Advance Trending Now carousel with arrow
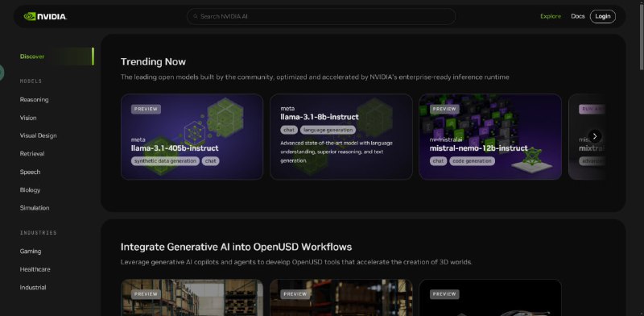 pos(595,136)
